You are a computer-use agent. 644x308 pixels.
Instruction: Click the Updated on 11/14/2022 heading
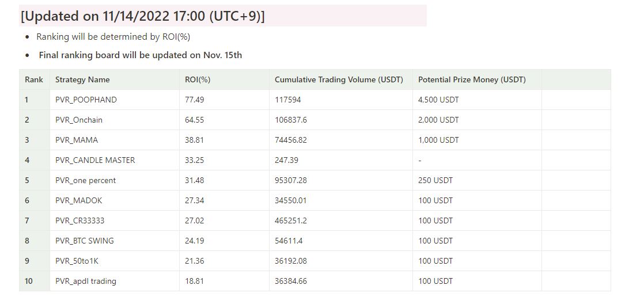[143, 16]
